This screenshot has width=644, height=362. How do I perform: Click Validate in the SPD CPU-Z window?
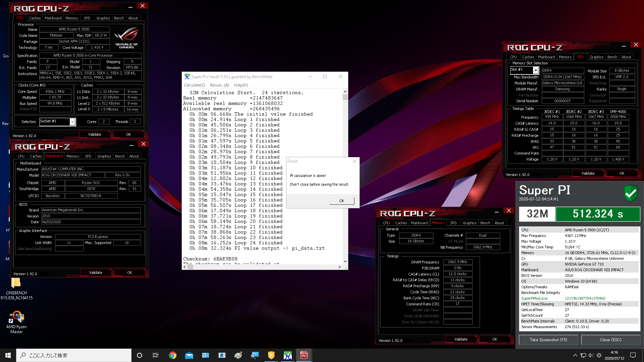click(x=588, y=173)
